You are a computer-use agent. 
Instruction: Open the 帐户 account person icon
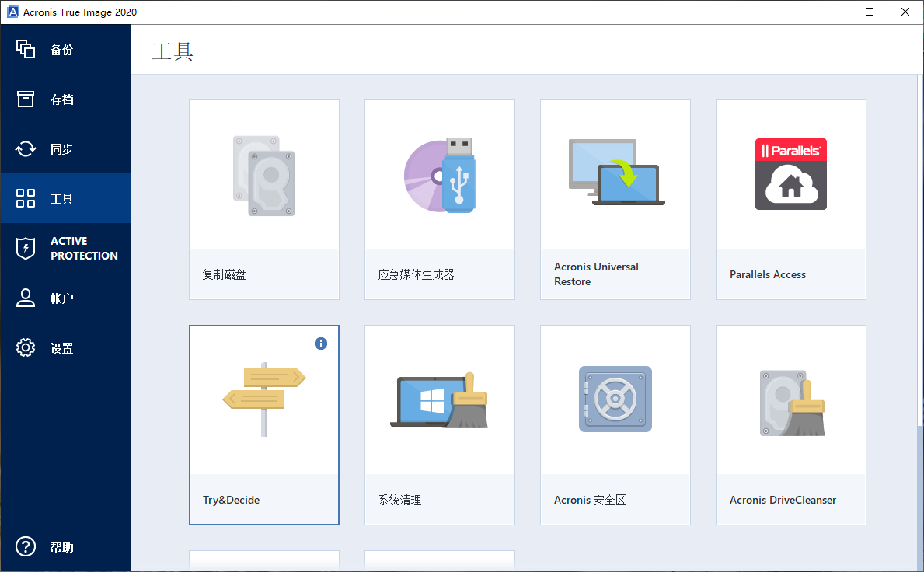click(x=26, y=298)
